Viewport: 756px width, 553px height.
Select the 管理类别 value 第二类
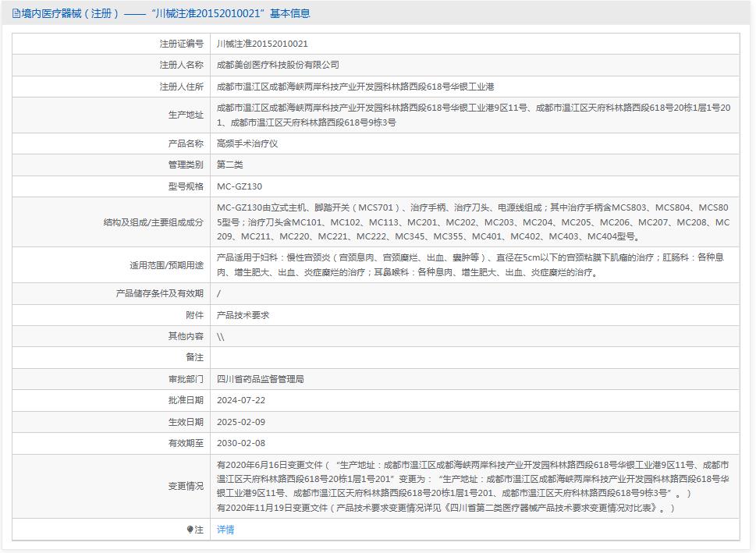pyautogui.click(x=228, y=165)
